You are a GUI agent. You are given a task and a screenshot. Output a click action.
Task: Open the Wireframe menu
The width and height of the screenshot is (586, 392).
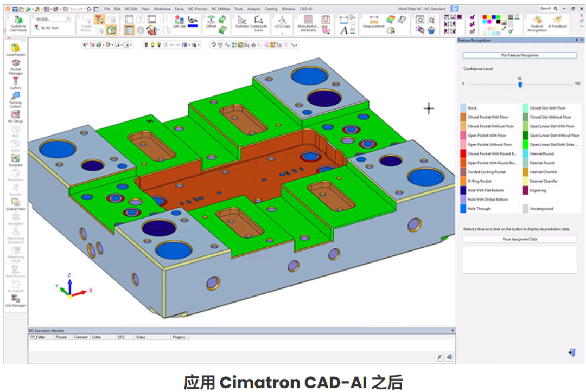(x=162, y=9)
